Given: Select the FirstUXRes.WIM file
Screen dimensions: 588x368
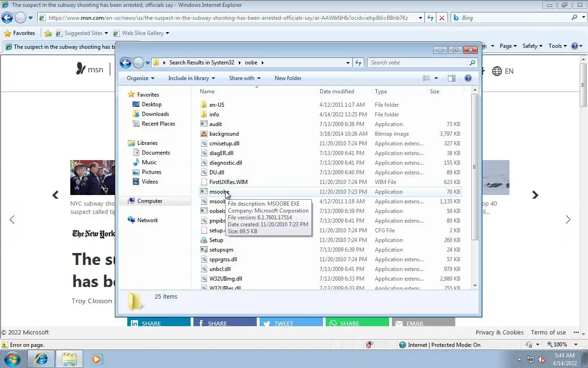Looking at the screenshot, I should (x=331, y=182).
